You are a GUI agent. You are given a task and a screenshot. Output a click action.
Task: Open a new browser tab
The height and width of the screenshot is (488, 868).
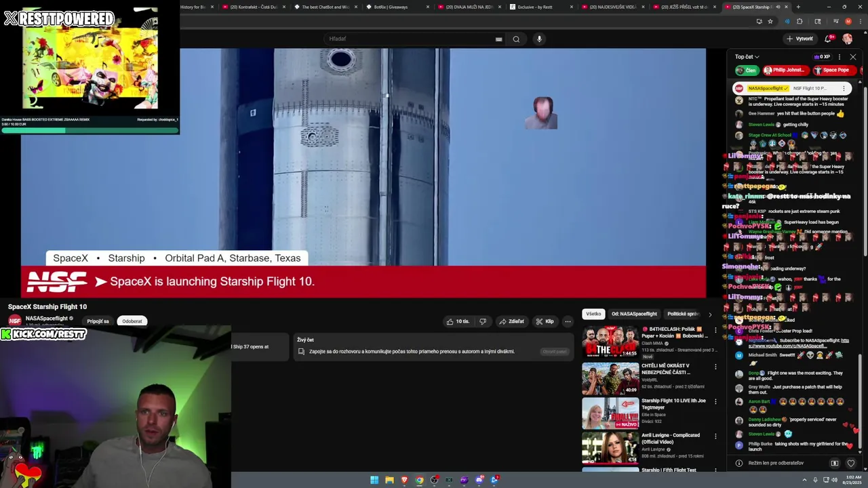(x=798, y=7)
